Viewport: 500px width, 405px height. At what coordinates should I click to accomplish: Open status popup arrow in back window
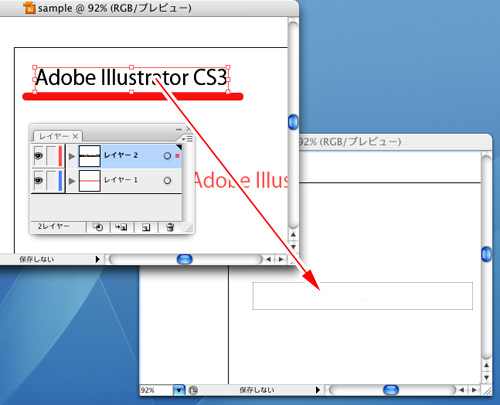(318, 390)
